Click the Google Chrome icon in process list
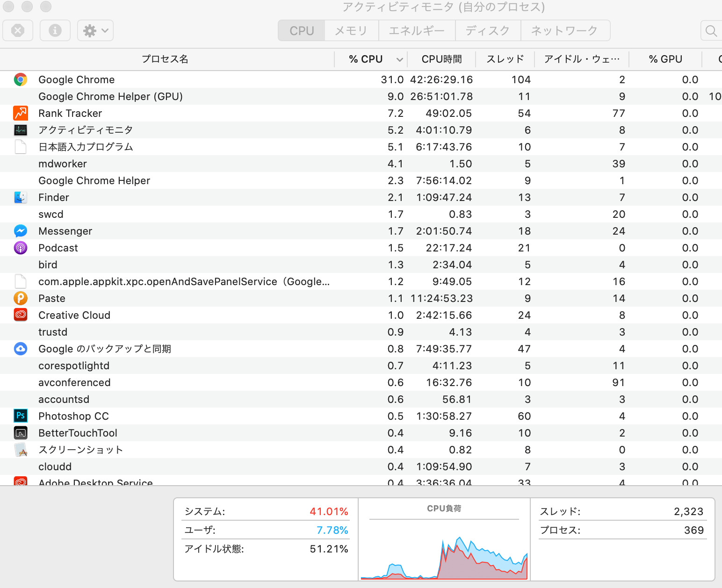The image size is (722, 588). tap(21, 79)
